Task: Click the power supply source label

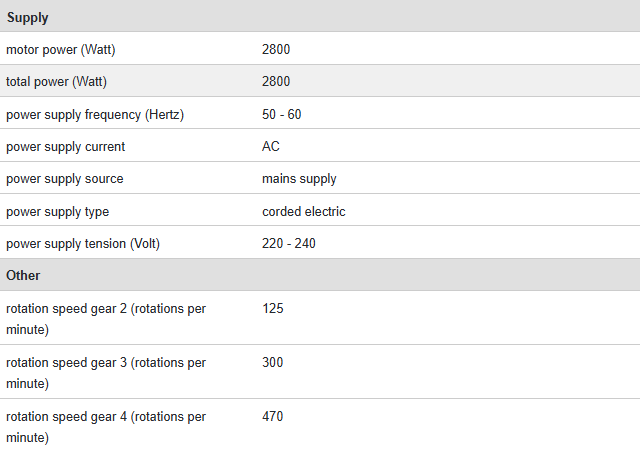Action: 64,179
